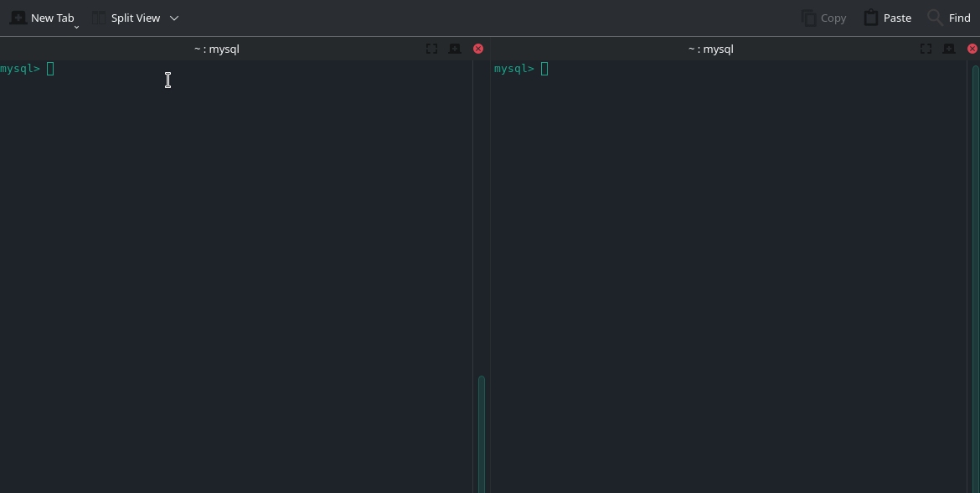This screenshot has width=980, height=493.
Task: Click the Copy toolbar button
Action: tap(823, 18)
